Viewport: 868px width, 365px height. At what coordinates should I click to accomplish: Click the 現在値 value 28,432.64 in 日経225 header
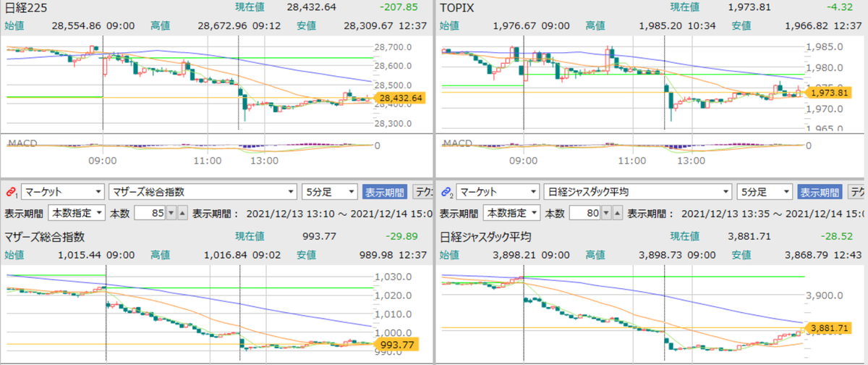coord(312,7)
